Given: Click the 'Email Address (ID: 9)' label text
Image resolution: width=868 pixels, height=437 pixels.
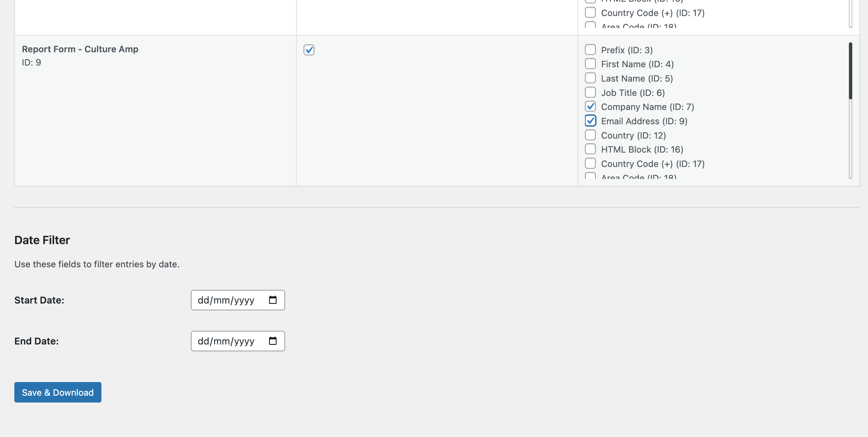Looking at the screenshot, I should point(644,121).
